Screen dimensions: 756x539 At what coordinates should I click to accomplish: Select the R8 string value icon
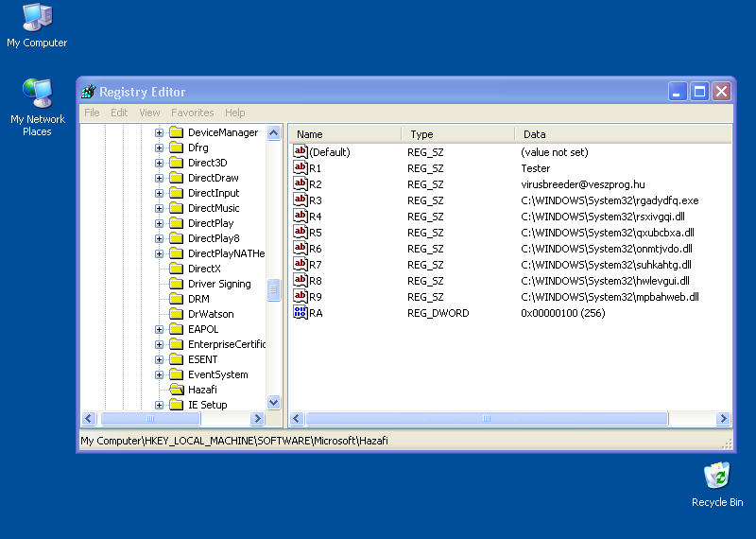[300, 280]
